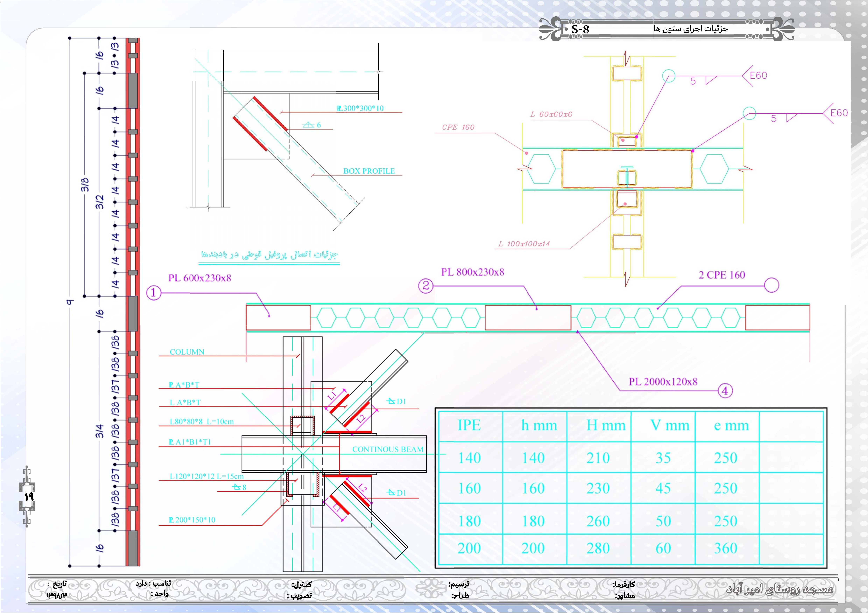Select the PL 800x230x8 label
The height and width of the screenshot is (614, 868).
(473, 272)
